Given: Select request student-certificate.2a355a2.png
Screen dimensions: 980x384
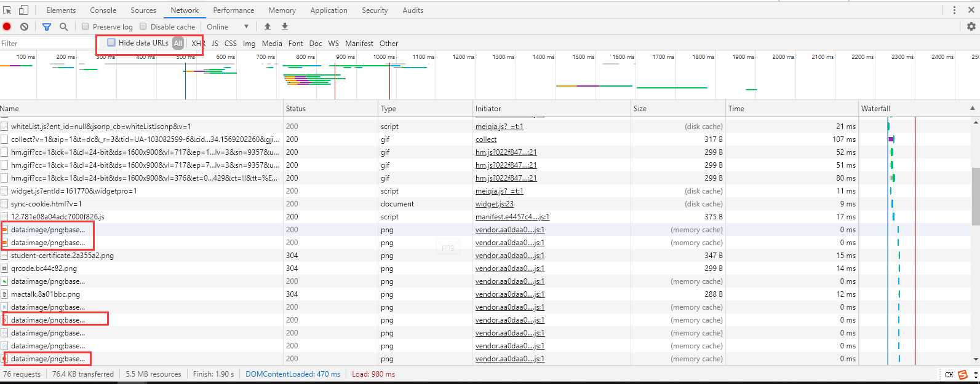Looking at the screenshot, I should [62, 256].
